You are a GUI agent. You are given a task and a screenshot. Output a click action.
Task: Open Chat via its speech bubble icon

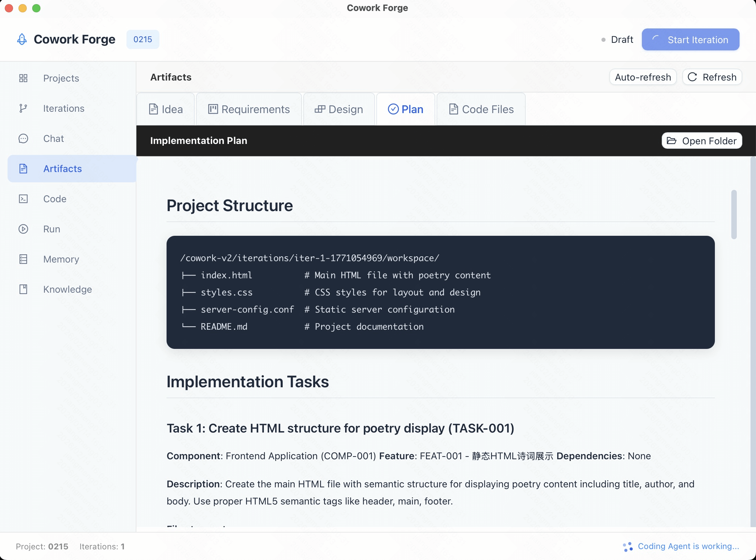23,138
